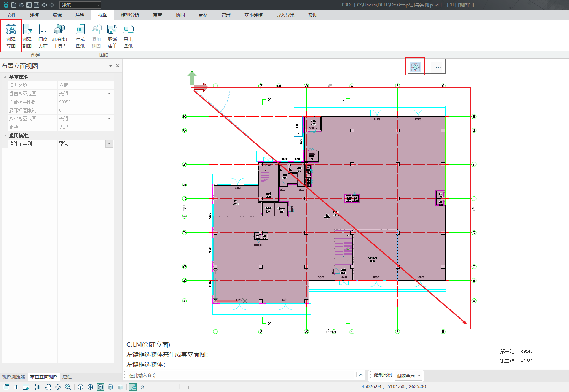Toggle the line weight display button
The height and width of the screenshot is (392, 569).
[133, 387]
